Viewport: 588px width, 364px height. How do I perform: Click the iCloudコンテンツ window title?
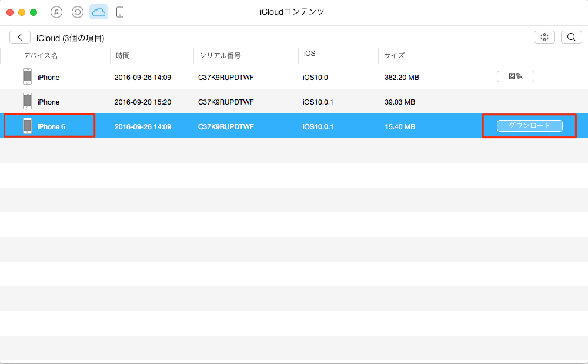[x=292, y=12]
